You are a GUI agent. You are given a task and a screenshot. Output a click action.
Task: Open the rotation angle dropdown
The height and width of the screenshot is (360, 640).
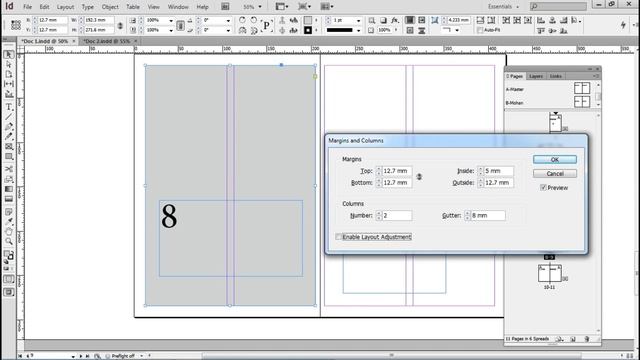tap(228, 20)
